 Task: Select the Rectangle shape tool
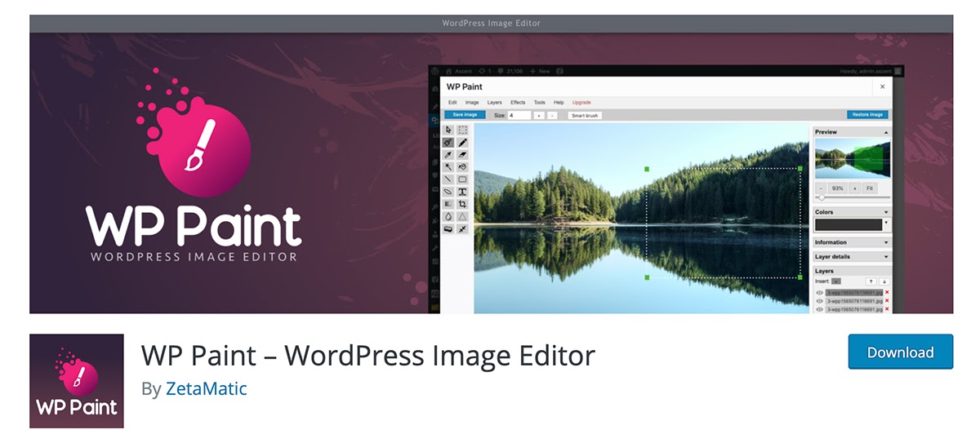[x=462, y=179]
